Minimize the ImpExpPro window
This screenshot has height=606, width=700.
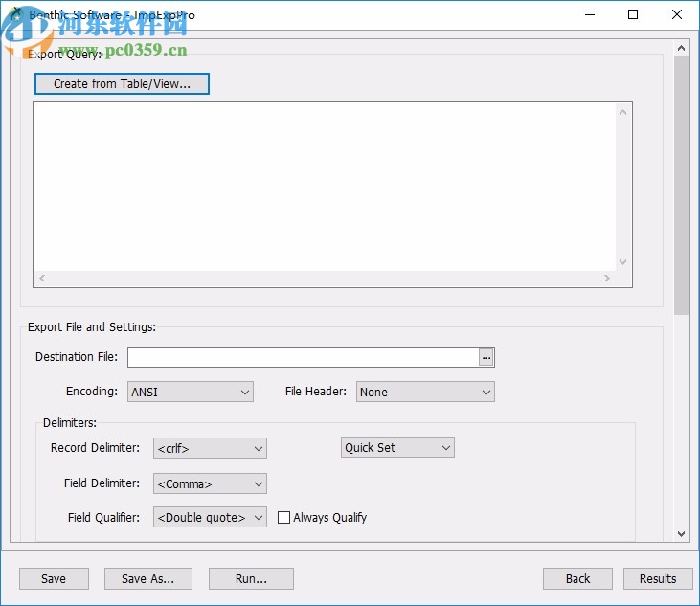[x=590, y=14]
